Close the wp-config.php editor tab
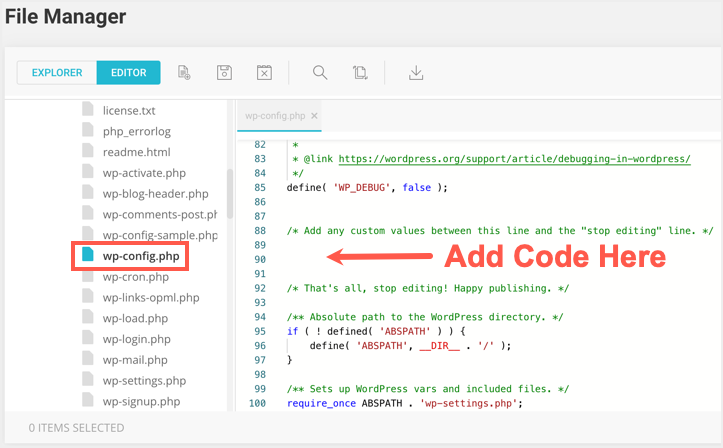This screenshot has height=448, width=723. pyautogui.click(x=314, y=116)
